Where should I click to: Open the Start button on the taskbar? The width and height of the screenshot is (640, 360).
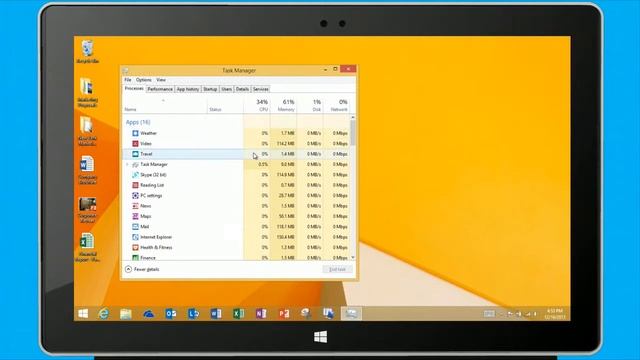pyautogui.click(x=83, y=313)
